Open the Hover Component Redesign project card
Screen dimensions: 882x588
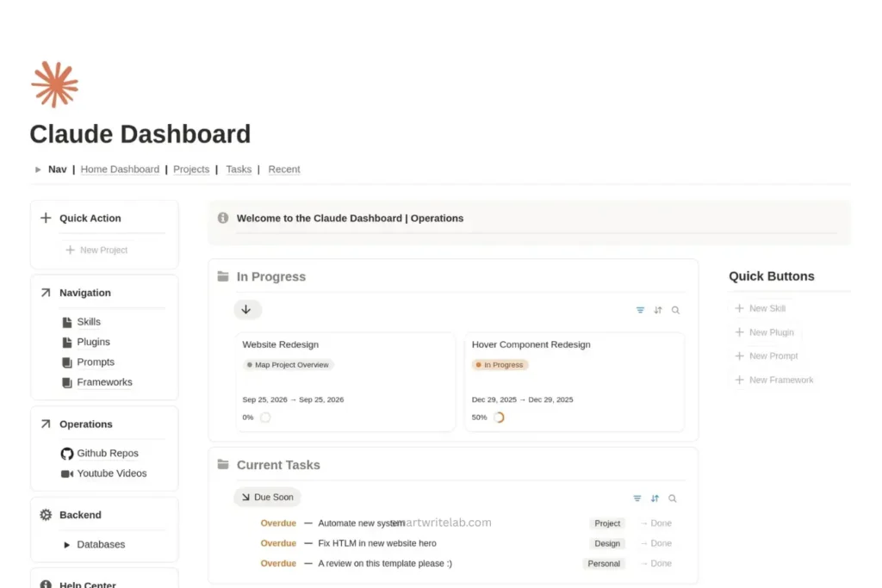tap(575, 381)
